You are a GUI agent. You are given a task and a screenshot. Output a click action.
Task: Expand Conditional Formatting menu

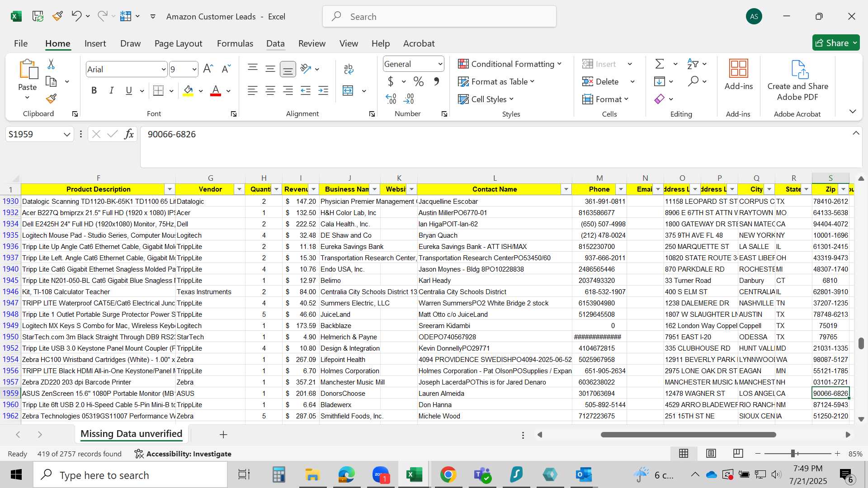pyautogui.click(x=510, y=64)
